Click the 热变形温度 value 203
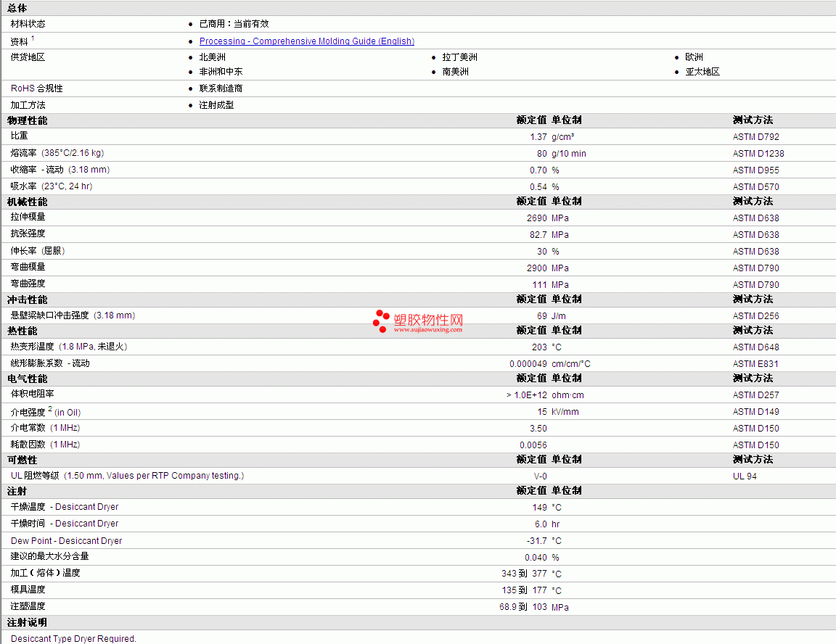 [539, 347]
